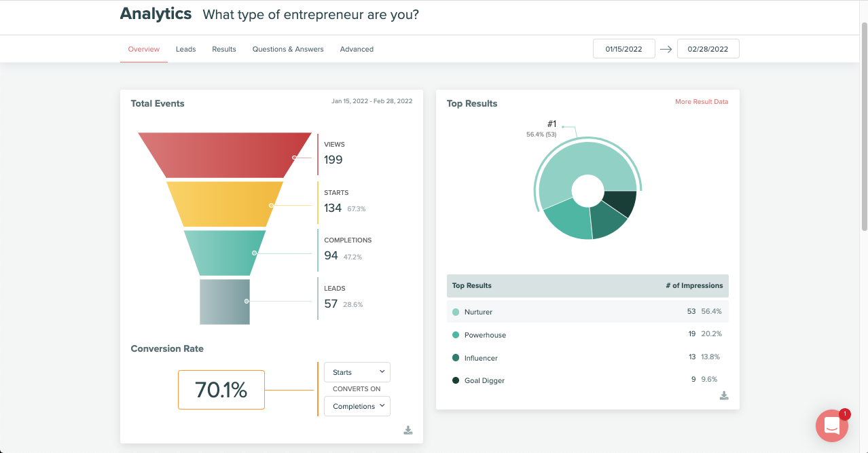Open the Results tab
The height and width of the screenshot is (453, 868).
click(224, 49)
